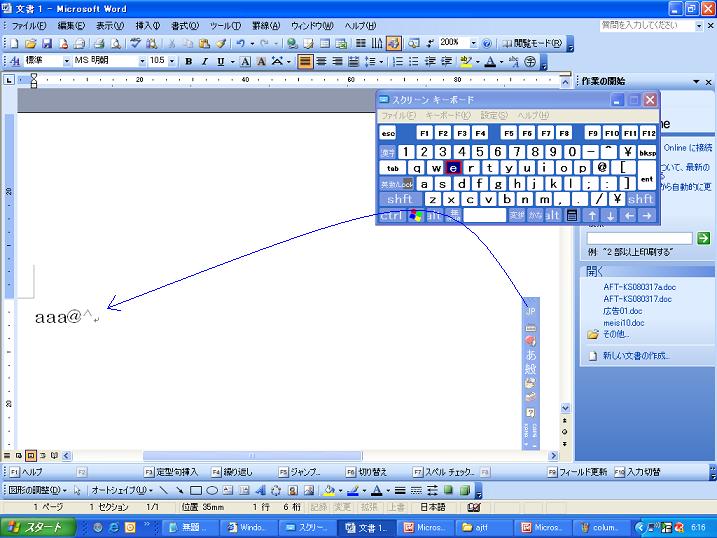Image resolution: width=717 pixels, height=538 pixels.
Task: Click the font color A swatch button in formatting toolbar
Action: [490, 61]
